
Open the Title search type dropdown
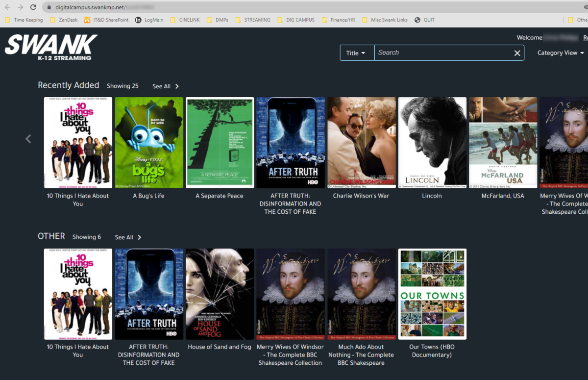click(356, 53)
